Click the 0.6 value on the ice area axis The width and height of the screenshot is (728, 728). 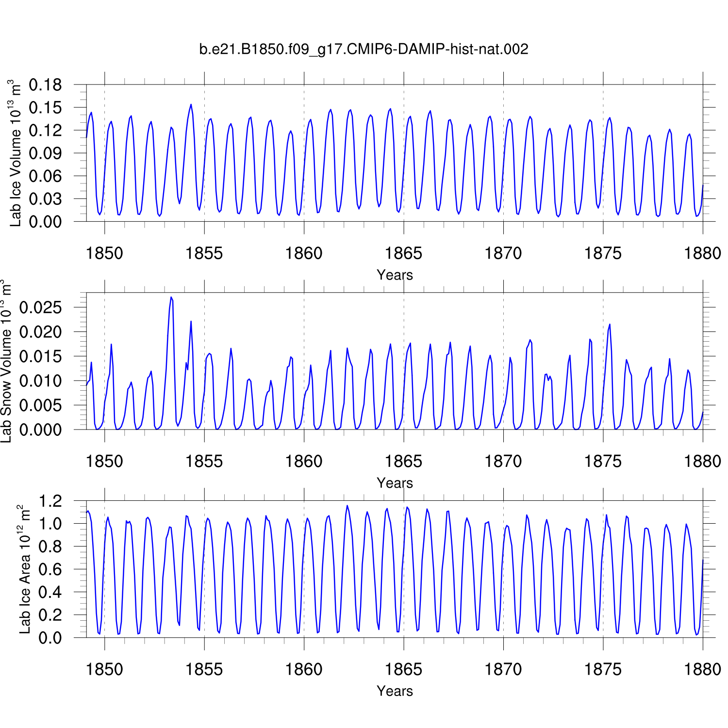tap(50, 569)
